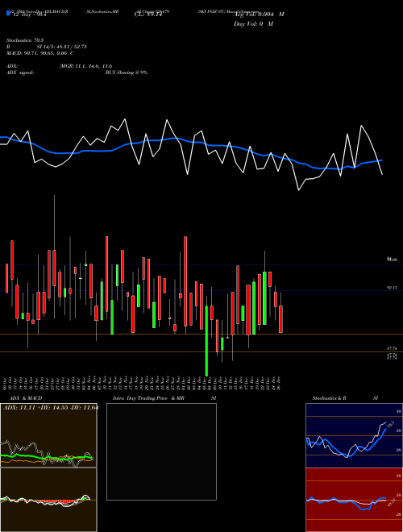Click the close price (CL:) text at the top
The width and height of the screenshot is (403, 532).
148,15
